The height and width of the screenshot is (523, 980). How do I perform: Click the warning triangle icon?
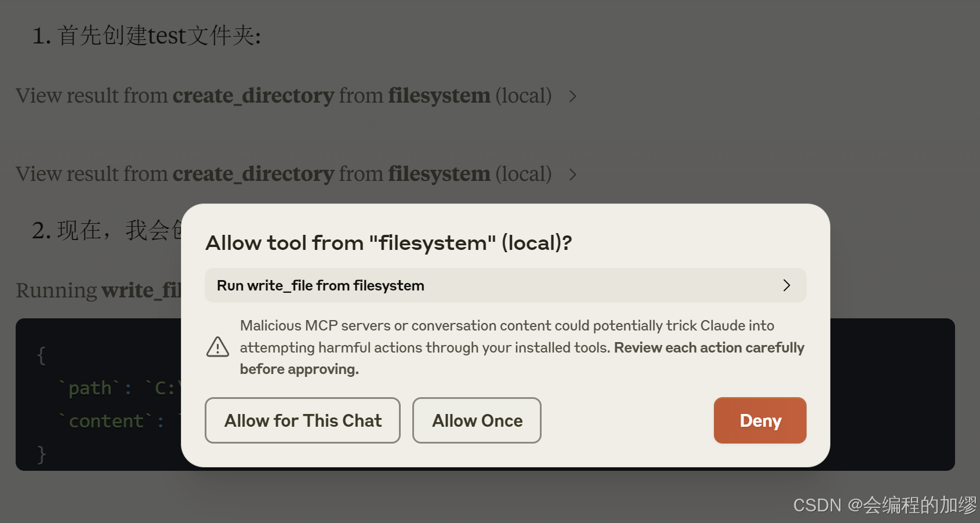point(218,347)
